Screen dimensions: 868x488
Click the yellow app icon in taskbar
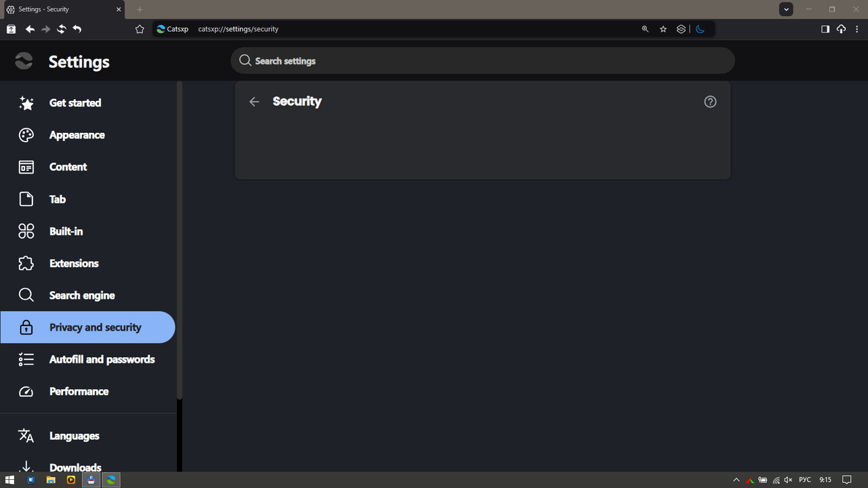[x=71, y=480]
